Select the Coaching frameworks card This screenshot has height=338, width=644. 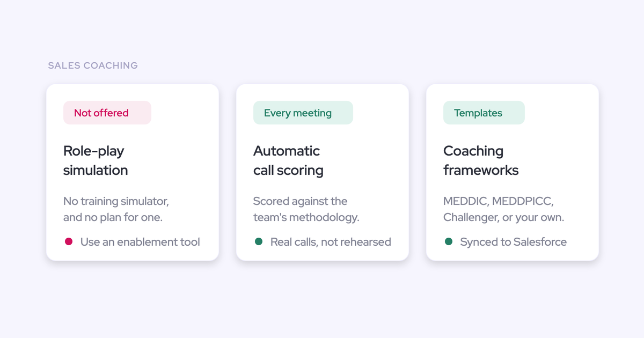pos(513,172)
